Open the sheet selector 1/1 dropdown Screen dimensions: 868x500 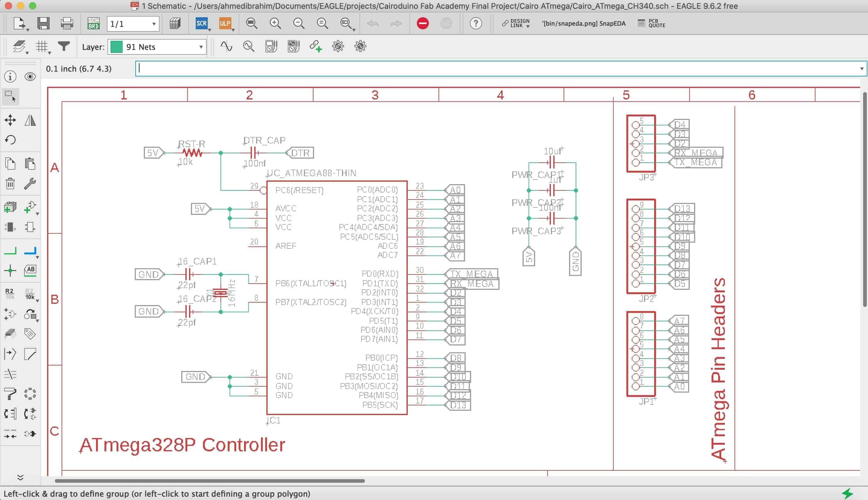(133, 24)
